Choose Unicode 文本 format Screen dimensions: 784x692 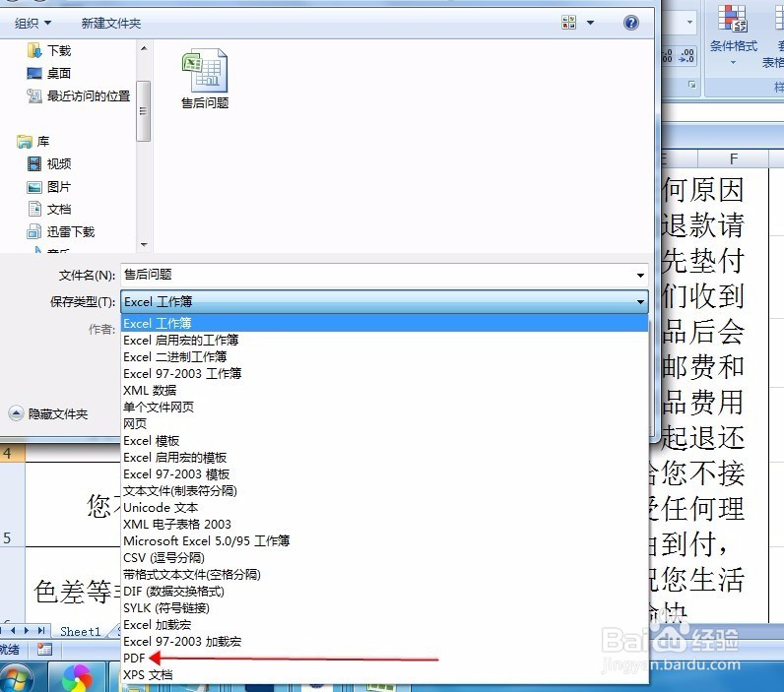pos(384,508)
